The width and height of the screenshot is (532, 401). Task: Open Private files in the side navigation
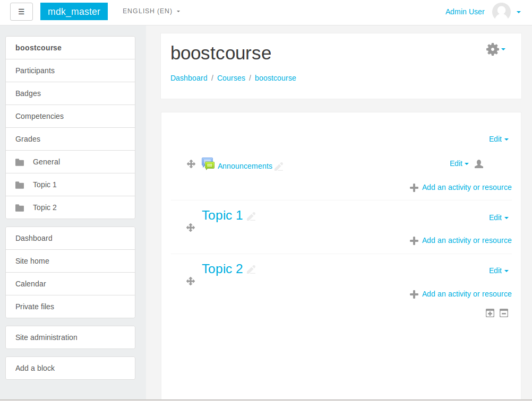71,307
